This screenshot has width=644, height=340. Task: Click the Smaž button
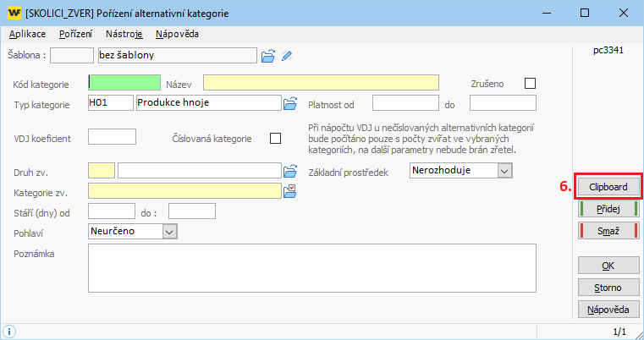(608, 230)
